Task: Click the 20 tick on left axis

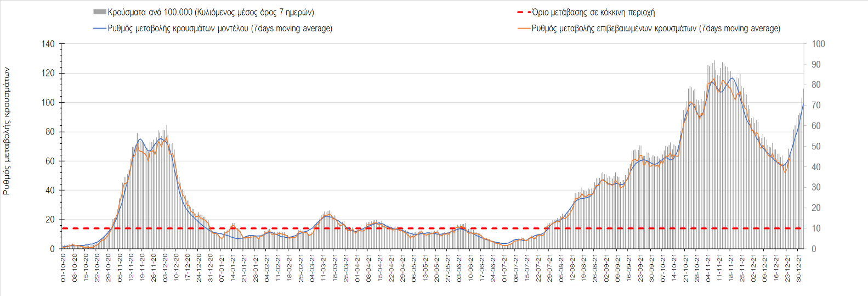Action: pyautogui.click(x=50, y=220)
